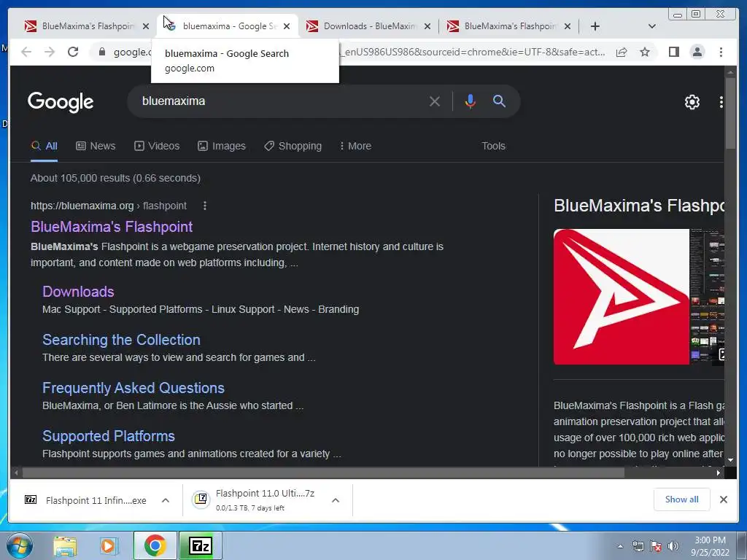The width and height of the screenshot is (747, 560).
Task: Close first BlueMaxima's Flashpoint tab
Action: coord(146,26)
